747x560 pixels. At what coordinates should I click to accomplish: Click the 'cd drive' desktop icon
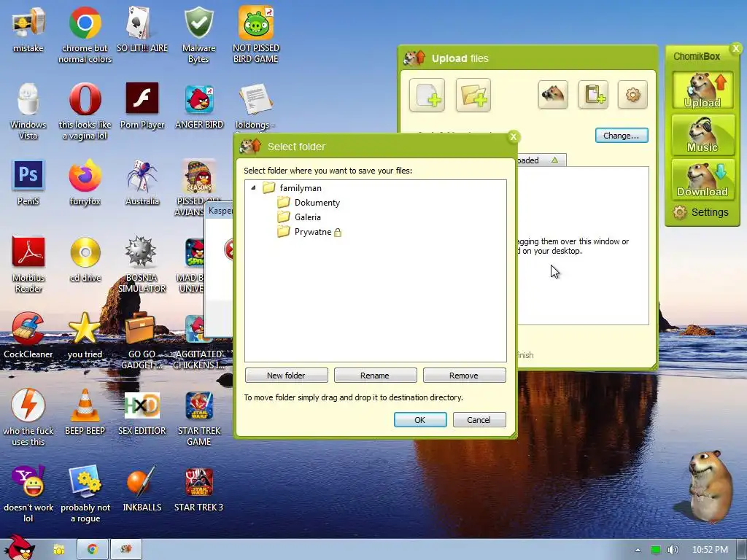point(85,260)
